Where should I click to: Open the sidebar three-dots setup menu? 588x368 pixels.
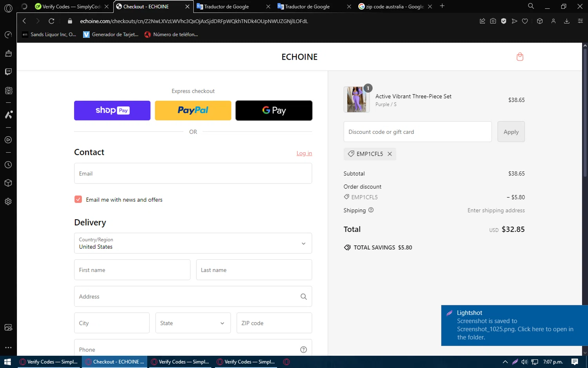pyautogui.click(x=8, y=348)
